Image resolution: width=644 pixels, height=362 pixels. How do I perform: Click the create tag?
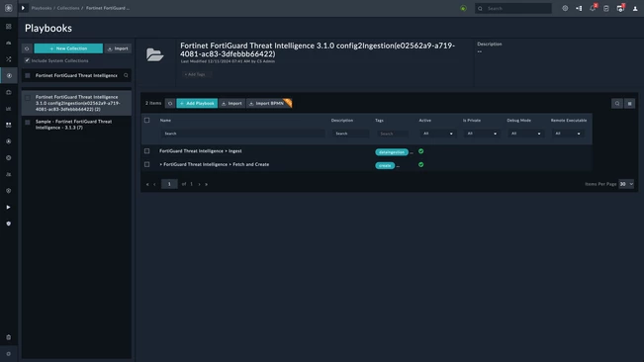pos(385,166)
